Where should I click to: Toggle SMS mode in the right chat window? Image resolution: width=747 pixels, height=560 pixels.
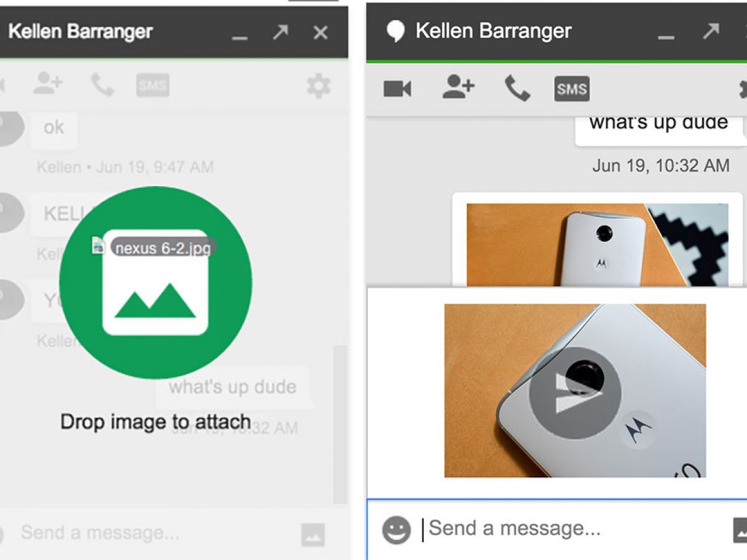[571, 89]
